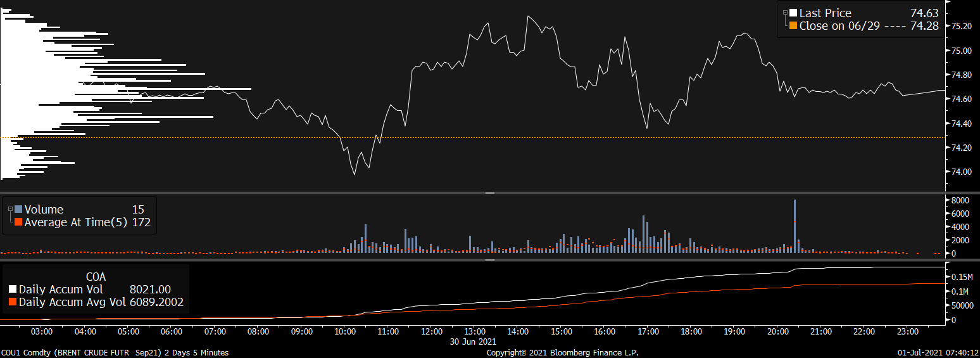
Task: Click the orange Daily Accum Avg Vol swatch
Action: click(13, 302)
